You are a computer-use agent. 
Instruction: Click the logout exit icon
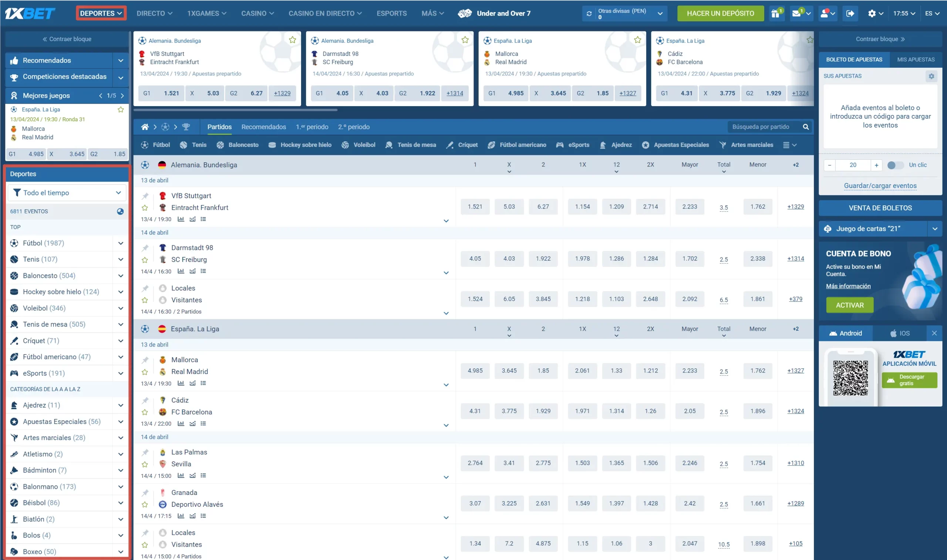850,13
